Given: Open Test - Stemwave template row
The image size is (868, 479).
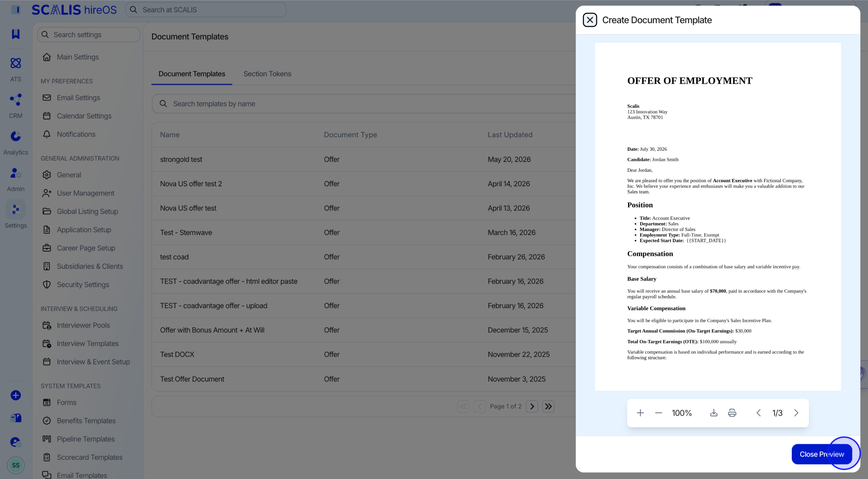Looking at the screenshot, I should (364, 232).
